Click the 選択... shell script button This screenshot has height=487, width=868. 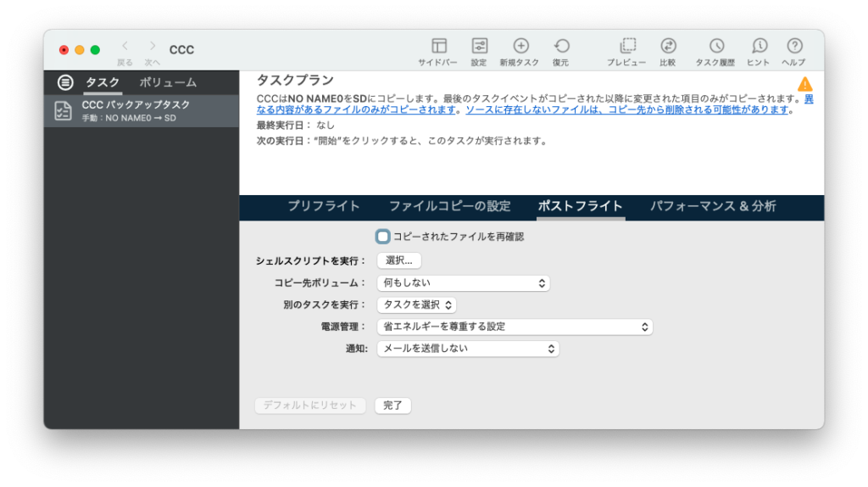click(399, 260)
